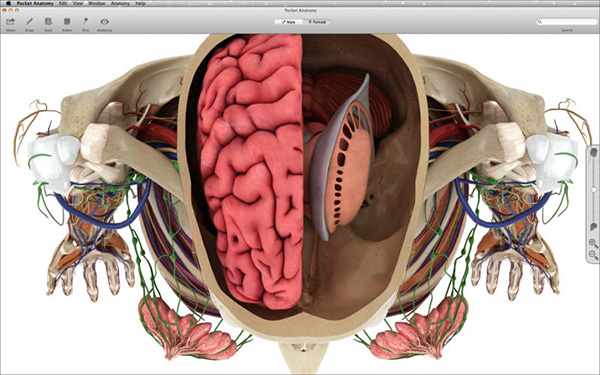
Task: Click the zoom in magnifier
Action: tap(593, 243)
